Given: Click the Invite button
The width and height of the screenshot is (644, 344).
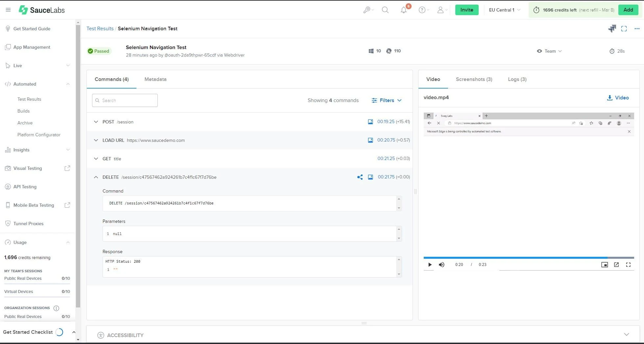Looking at the screenshot, I should tap(466, 10).
